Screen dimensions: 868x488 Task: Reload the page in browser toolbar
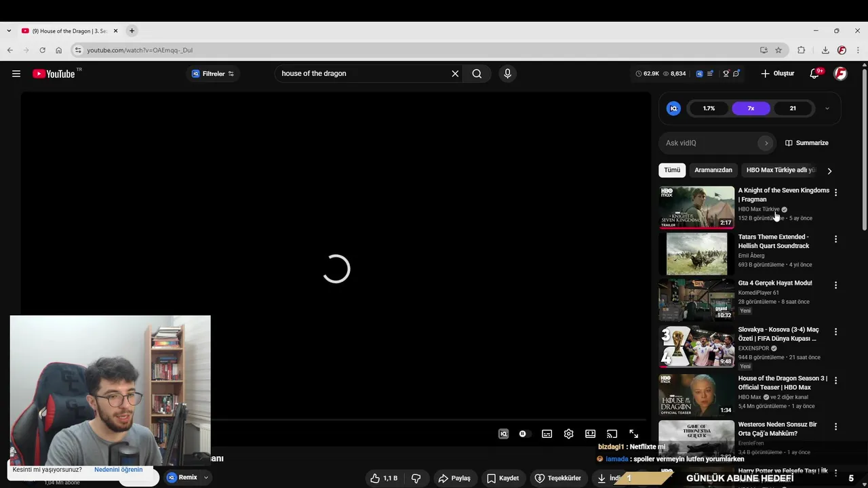coord(42,50)
